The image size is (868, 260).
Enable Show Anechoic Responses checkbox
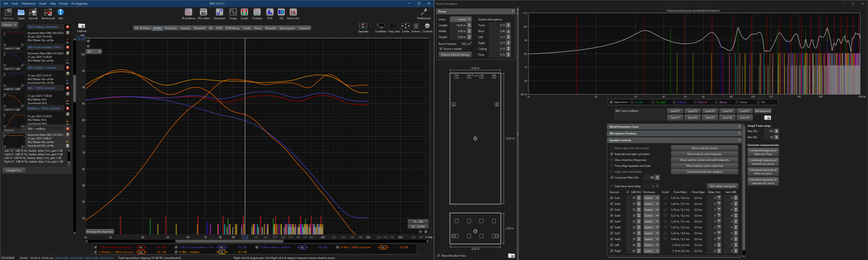tap(612, 160)
